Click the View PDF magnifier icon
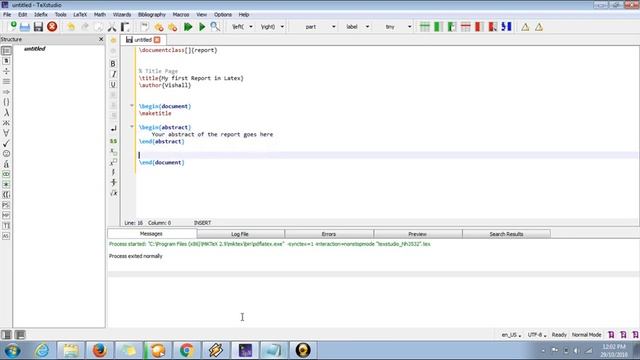This screenshot has height=360, width=640. tap(215, 27)
